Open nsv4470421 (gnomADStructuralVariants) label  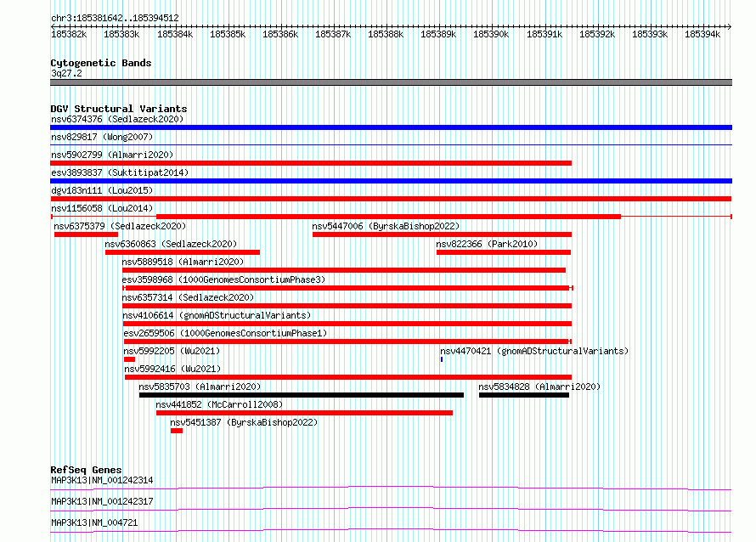[534, 351]
